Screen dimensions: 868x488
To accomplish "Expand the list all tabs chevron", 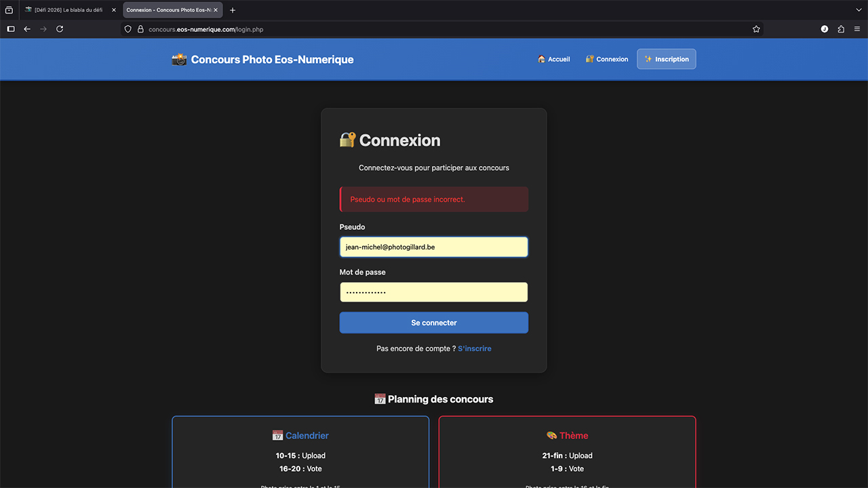I will click(x=859, y=10).
